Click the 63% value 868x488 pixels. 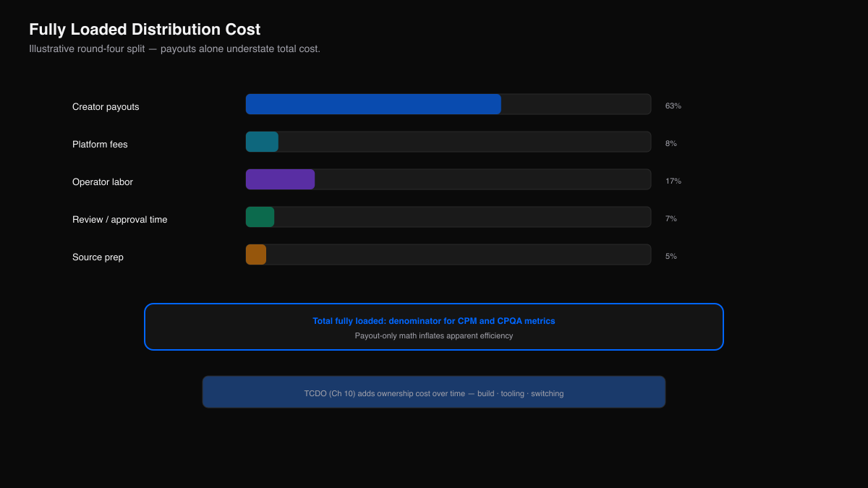673,106
